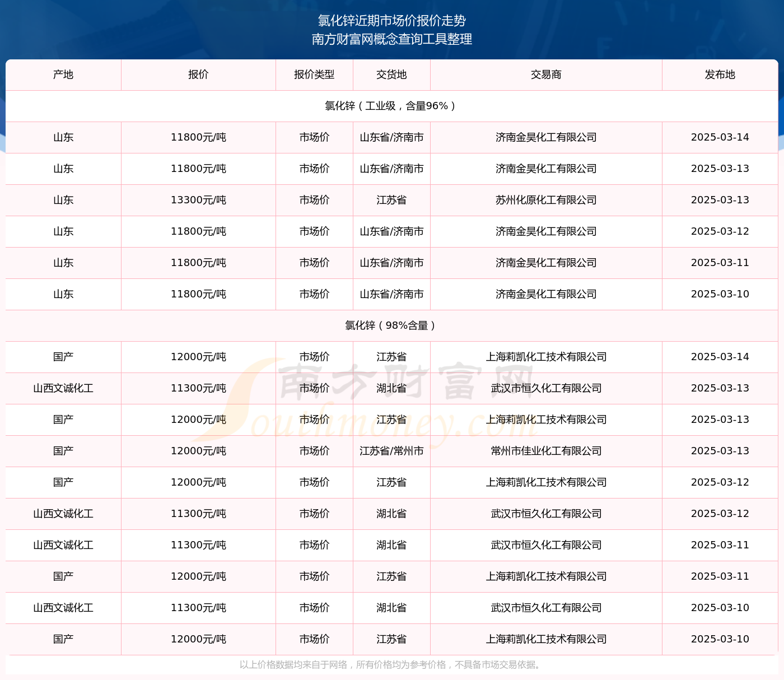Click 济南金昊化工有限公司 in the 2025-03-10 row

tap(546, 295)
